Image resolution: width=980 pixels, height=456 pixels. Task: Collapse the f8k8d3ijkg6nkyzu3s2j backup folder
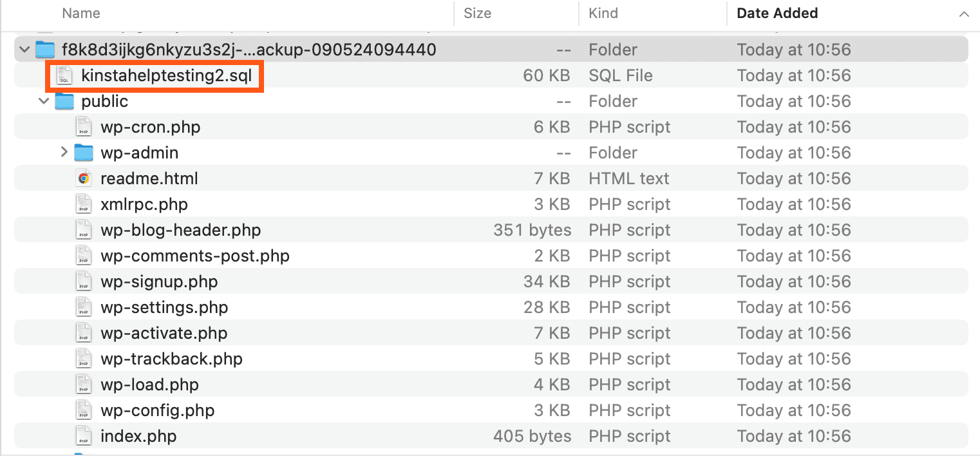tap(23, 49)
